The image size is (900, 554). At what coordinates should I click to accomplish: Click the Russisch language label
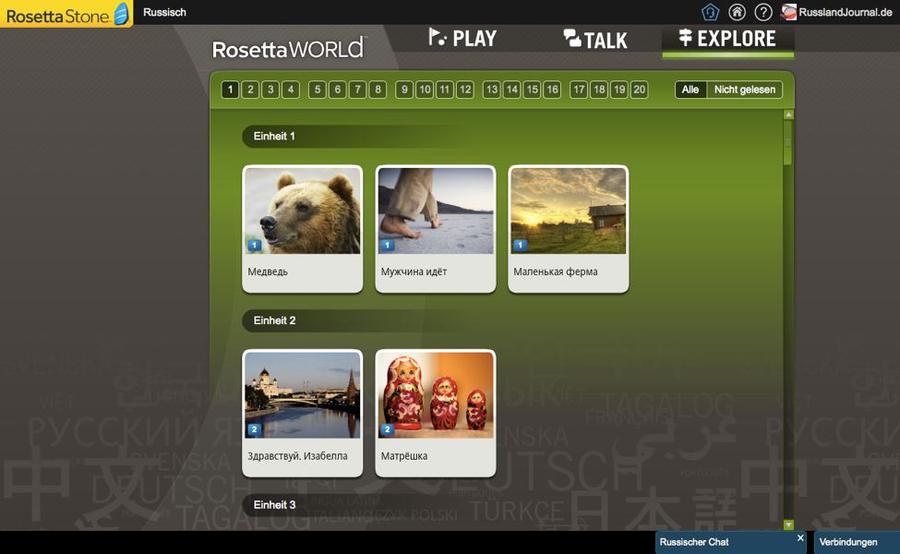(165, 12)
